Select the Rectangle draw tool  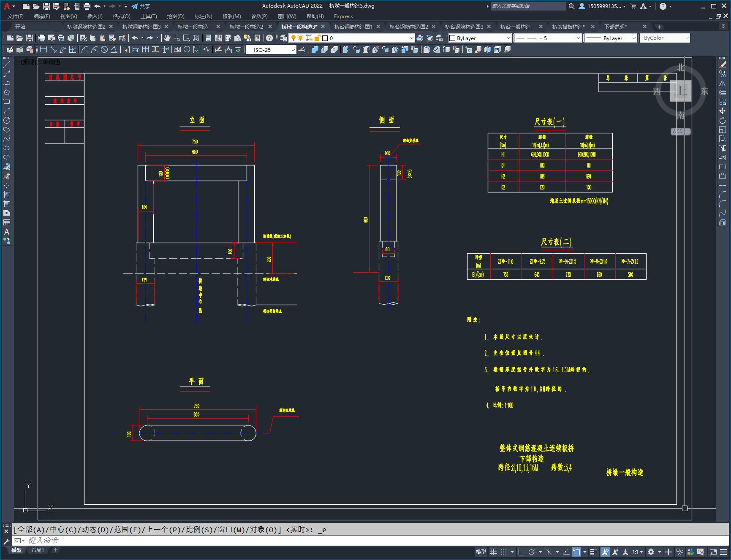(x=7, y=102)
